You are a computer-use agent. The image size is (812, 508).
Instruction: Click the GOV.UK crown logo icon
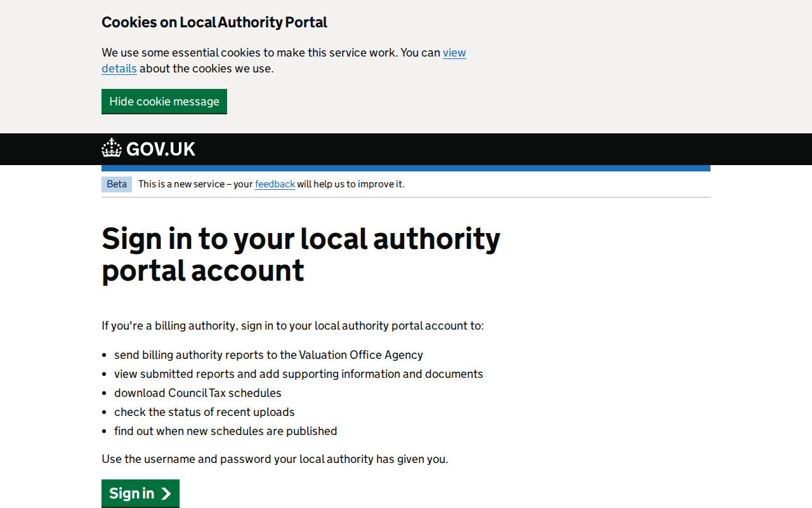click(x=111, y=148)
